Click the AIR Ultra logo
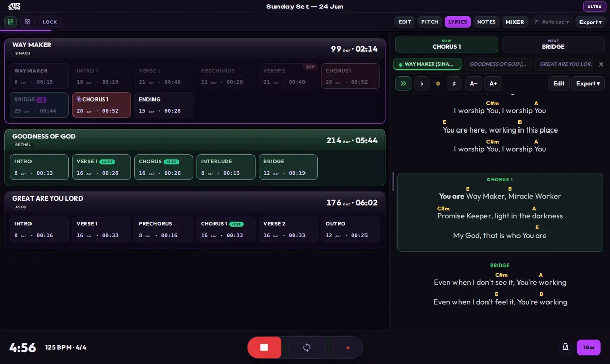Screen dimensions: 610x364 click(x=14, y=7)
